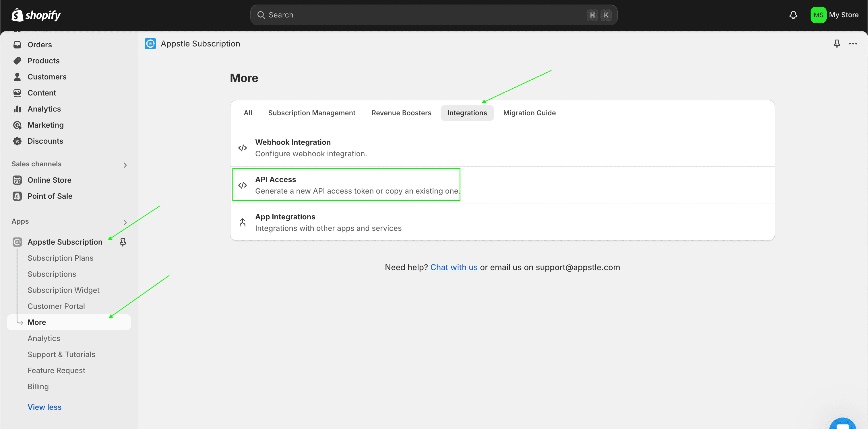The image size is (868, 429).
Task: Click View less in sidebar
Action: [x=44, y=407]
